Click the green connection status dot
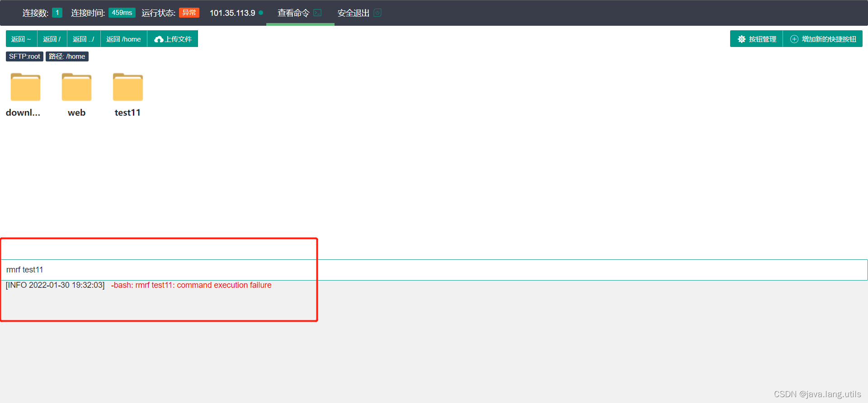Viewport: 868px width, 403px height. [x=261, y=13]
